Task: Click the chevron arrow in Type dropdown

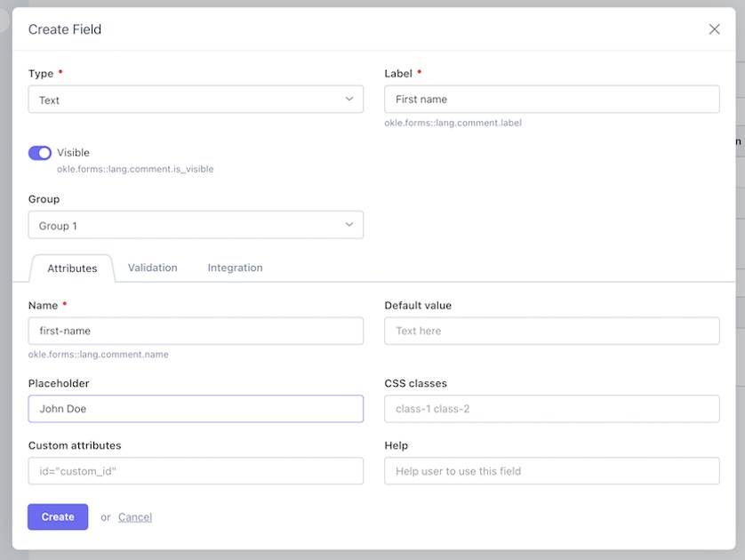Action: (x=349, y=100)
